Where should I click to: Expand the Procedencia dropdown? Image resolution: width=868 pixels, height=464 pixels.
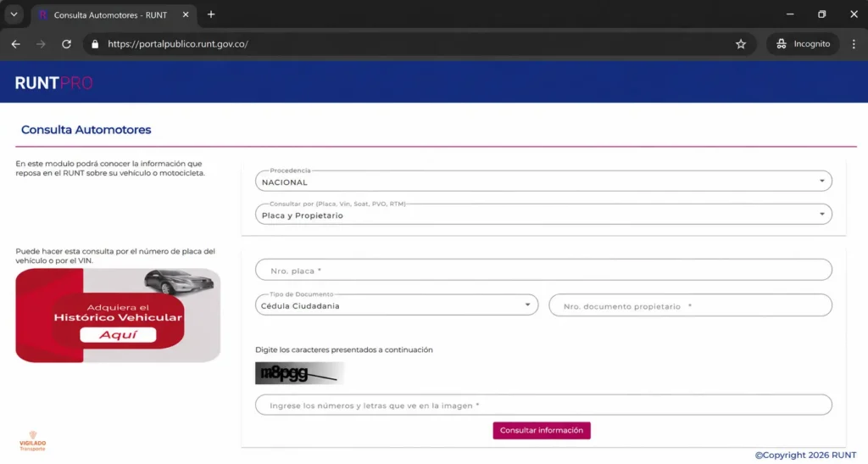543,181
